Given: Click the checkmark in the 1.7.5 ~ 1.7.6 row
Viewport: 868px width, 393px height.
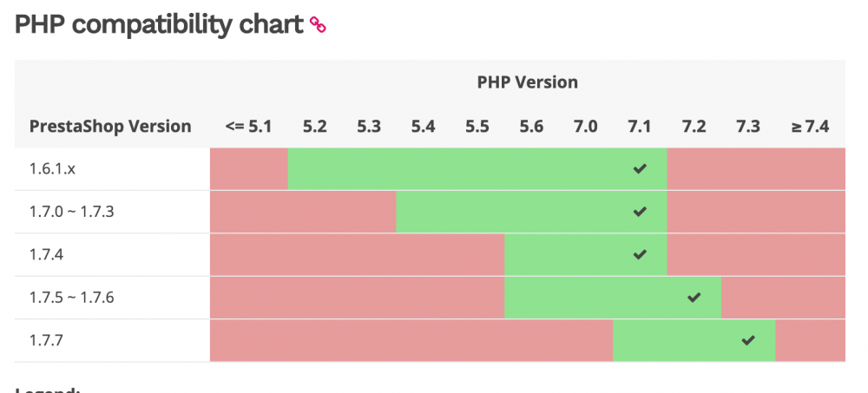Looking at the screenshot, I should pos(694,298).
